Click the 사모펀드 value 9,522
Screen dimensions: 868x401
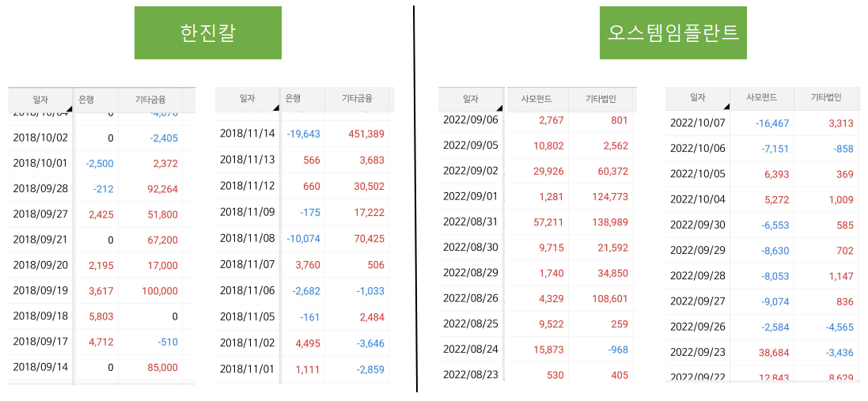551,324
